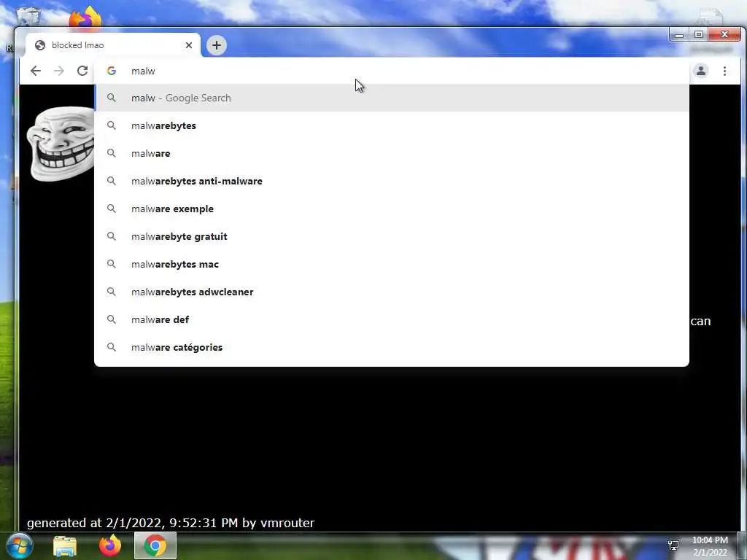Viewport: 747px width, 560px height.
Task: Close the blocked lmao tab
Action: point(189,45)
